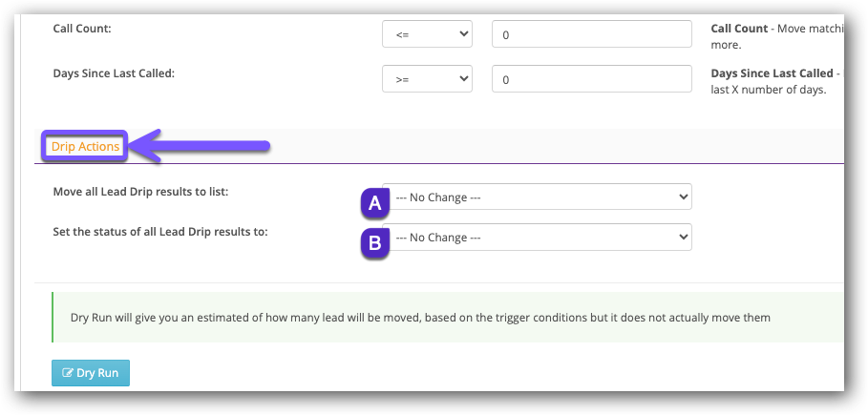Click the Dry Run information notice
868x415 pixels.
pyautogui.click(x=420, y=317)
